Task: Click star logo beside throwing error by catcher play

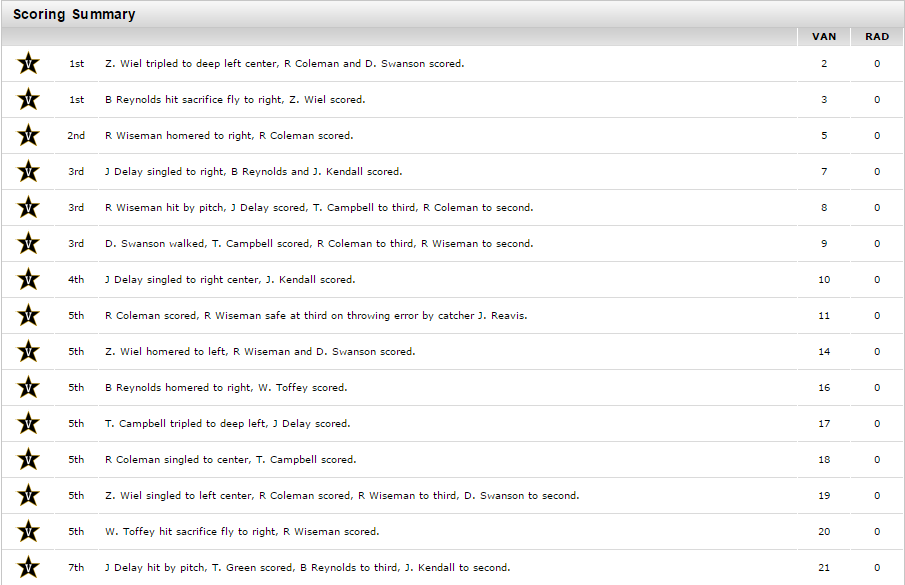Action: [28, 316]
